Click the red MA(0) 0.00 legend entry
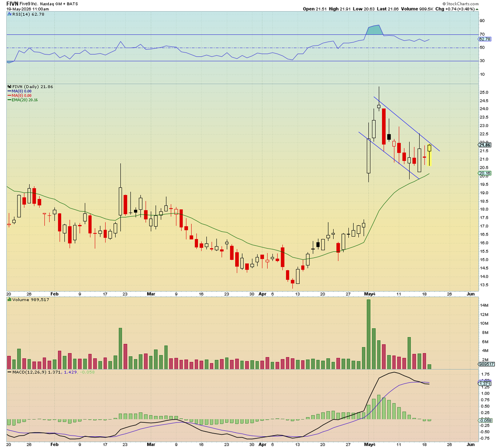Image resolution: width=496 pixels, height=448 pixels. [x=21, y=96]
